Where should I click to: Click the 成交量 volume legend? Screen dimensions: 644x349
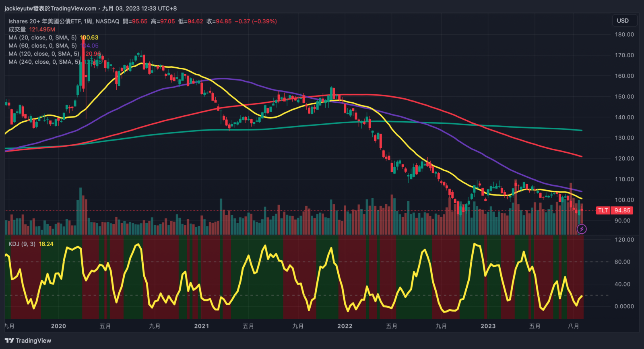17,29
